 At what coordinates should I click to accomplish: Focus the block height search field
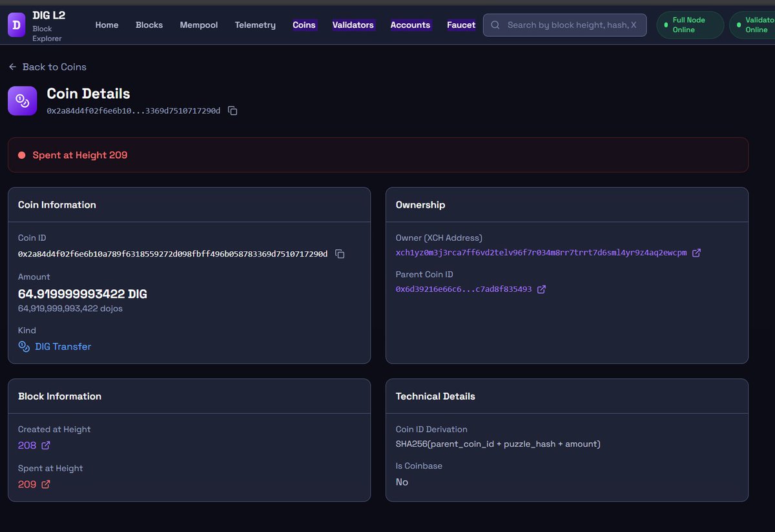(x=564, y=25)
